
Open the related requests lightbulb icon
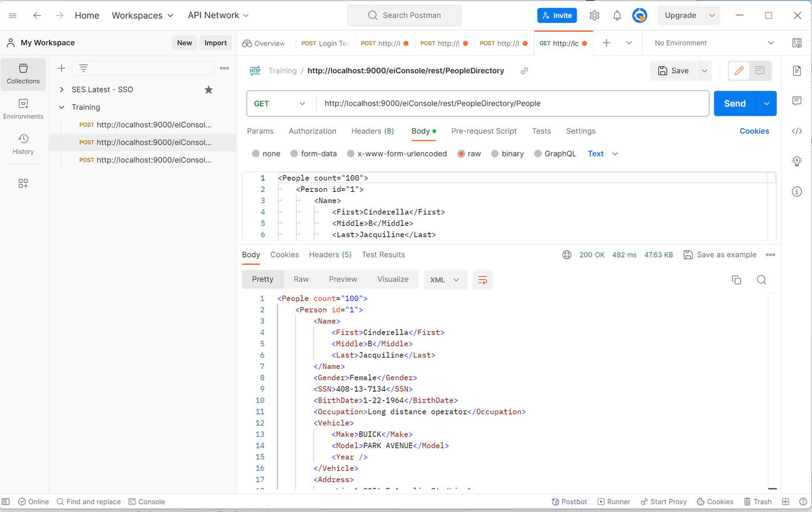pyautogui.click(x=797, y=161)
